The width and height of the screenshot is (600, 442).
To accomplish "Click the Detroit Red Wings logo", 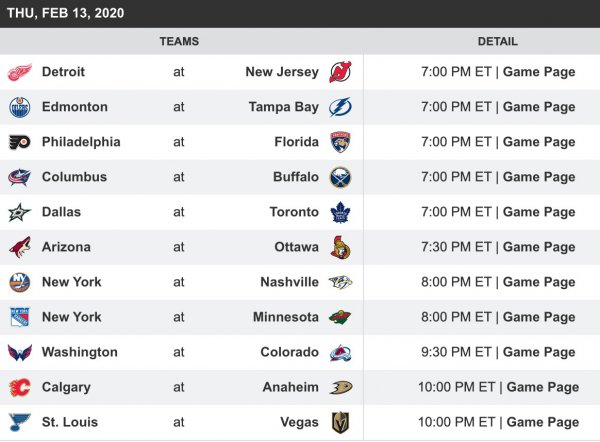I will click(20, 72).
